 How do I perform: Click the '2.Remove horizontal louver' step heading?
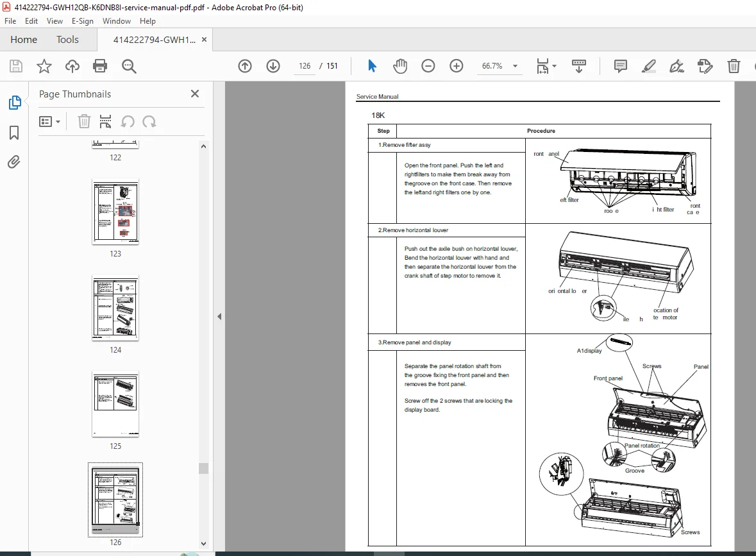pyautogui.click(x=413, y=230)
